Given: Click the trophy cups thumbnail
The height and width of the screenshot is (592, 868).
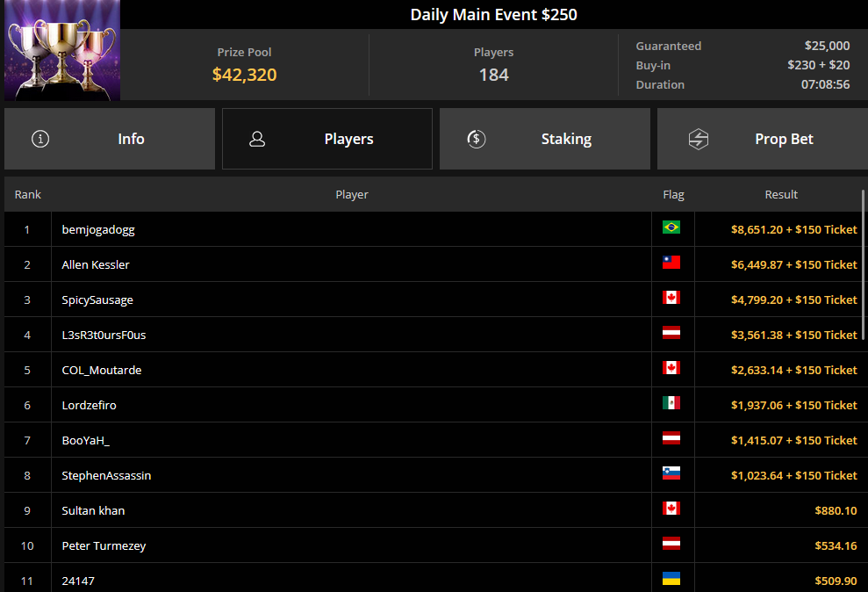Looking at the screenshot, I should pyautogui.click(x=62, y=50).
